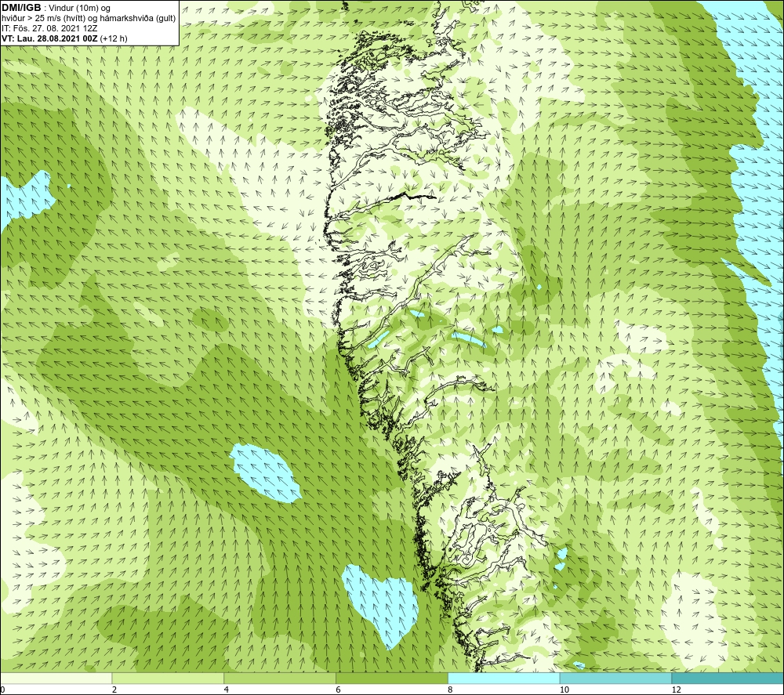Click the 'hviður > 25 m/s (hvítt)' legend line
Viewport: 784px width, 695px height.
coord(89,19)
